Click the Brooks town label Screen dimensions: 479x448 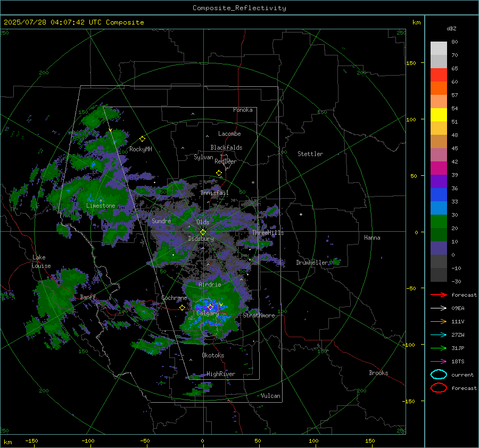click(x=378, y=373)
